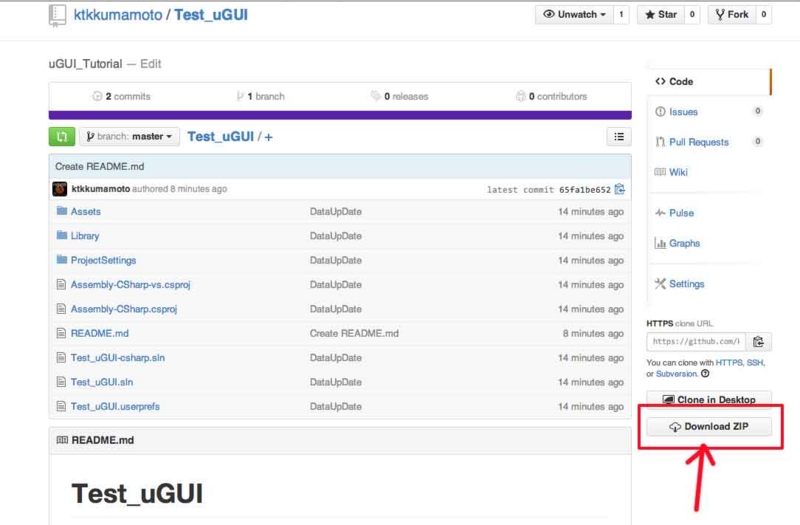Open Assembly-CSharp.csproj file
800x525 pixels.
point(124,309)
